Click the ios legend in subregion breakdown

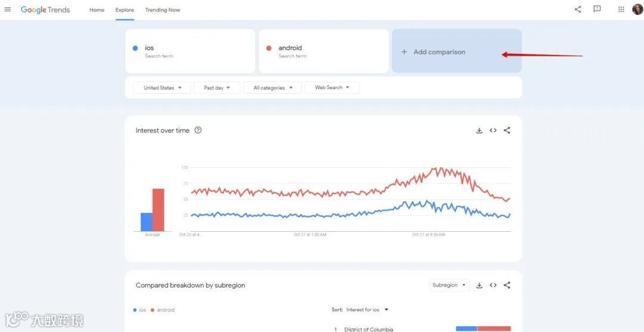coord(140,310)
